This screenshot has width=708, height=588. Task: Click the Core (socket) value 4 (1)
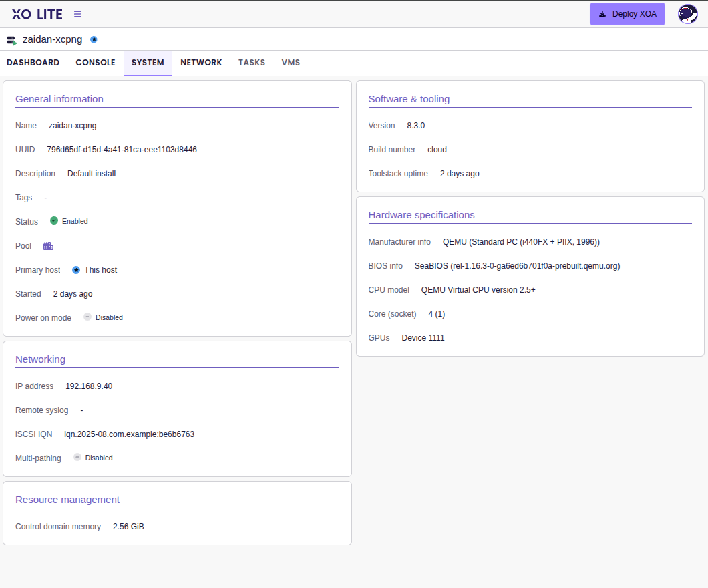click(437, 314)
